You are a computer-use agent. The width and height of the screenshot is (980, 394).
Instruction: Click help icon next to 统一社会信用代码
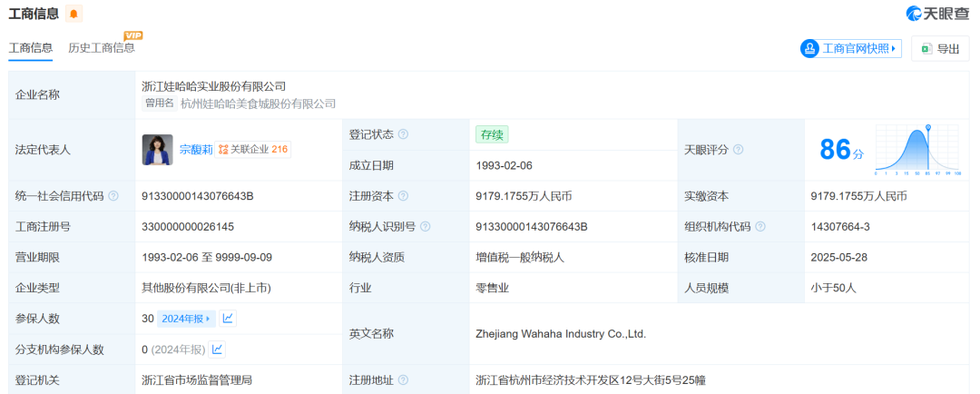click(x=113, y=196)
